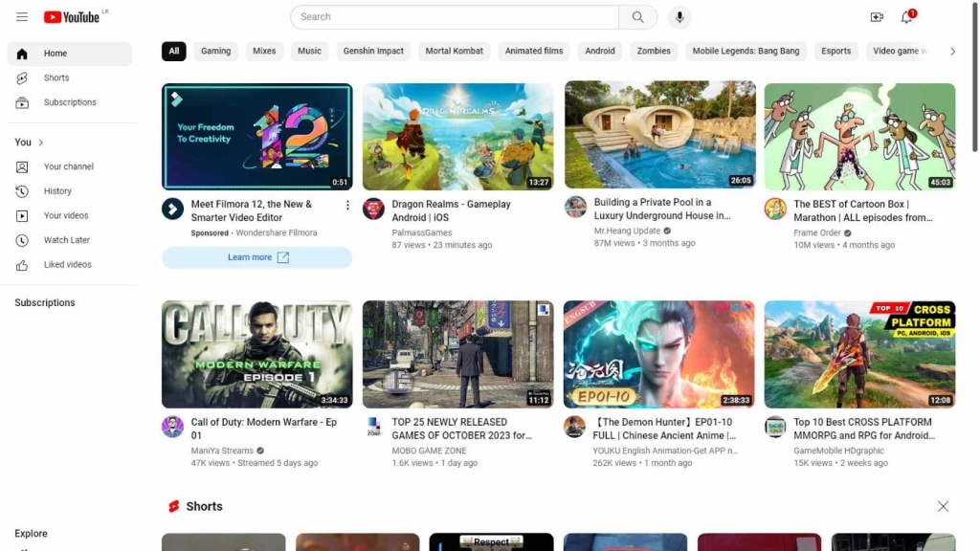Click the search magnifier button
This screenshot has width=980, height=551.
coord(637,17)
